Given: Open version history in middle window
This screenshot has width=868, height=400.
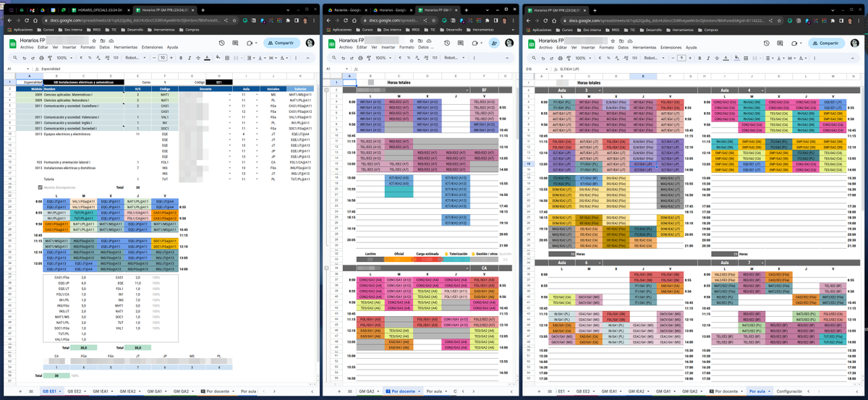Looking at the screenshot, I should (x=447, y=43).
